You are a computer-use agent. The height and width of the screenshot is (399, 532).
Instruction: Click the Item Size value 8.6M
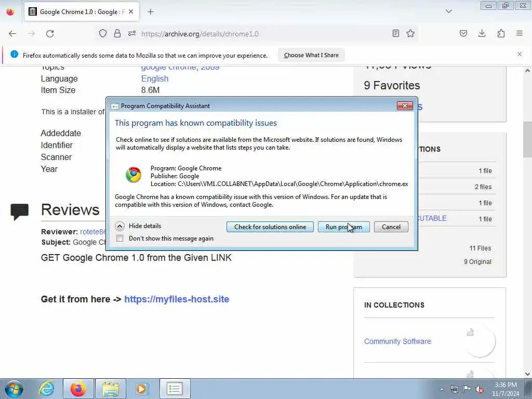click(x=150, y=90)
